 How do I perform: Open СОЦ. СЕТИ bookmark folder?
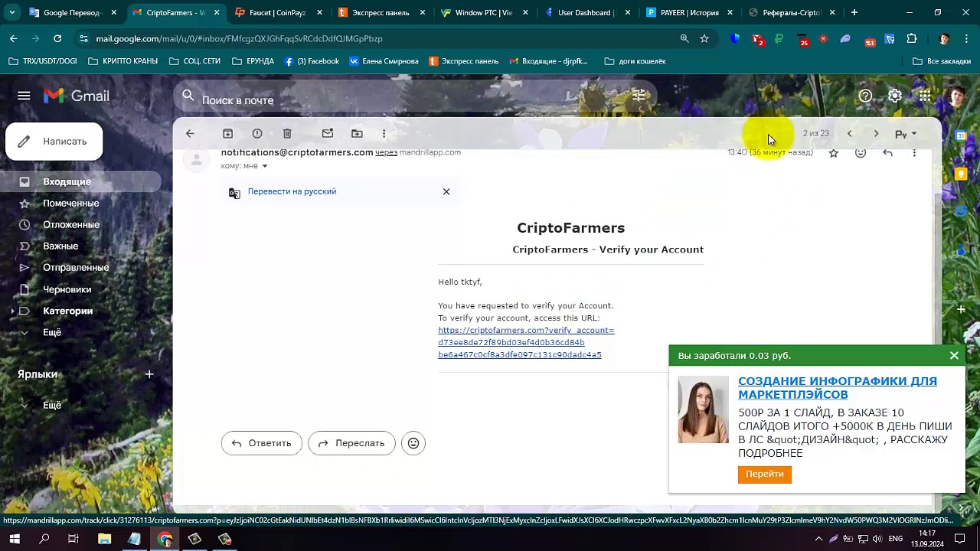pyautogui.click(x=194, y=61)
